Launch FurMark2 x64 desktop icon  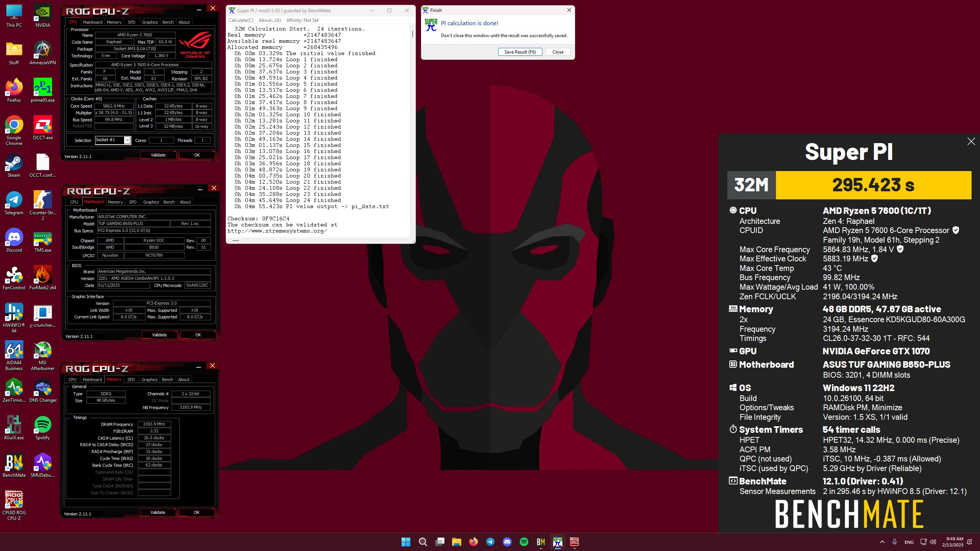(x=43, y=278)
